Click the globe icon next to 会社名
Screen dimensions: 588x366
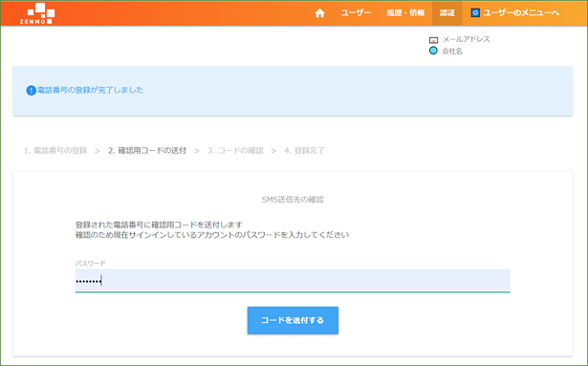(433, 51)
